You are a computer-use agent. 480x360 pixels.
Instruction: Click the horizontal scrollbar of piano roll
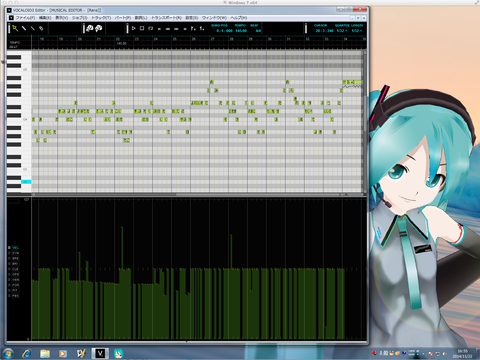tap(187, 194)
